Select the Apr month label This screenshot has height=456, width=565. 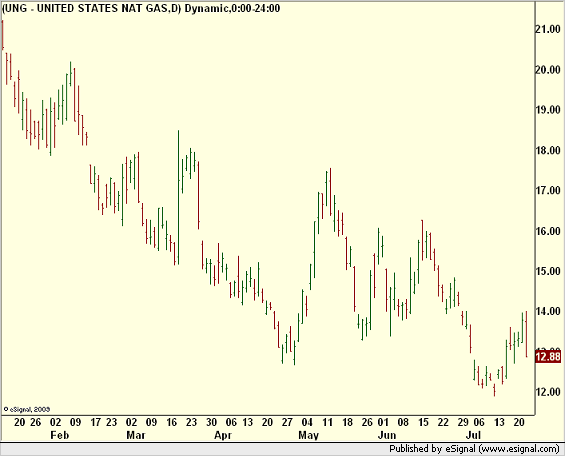223,435
